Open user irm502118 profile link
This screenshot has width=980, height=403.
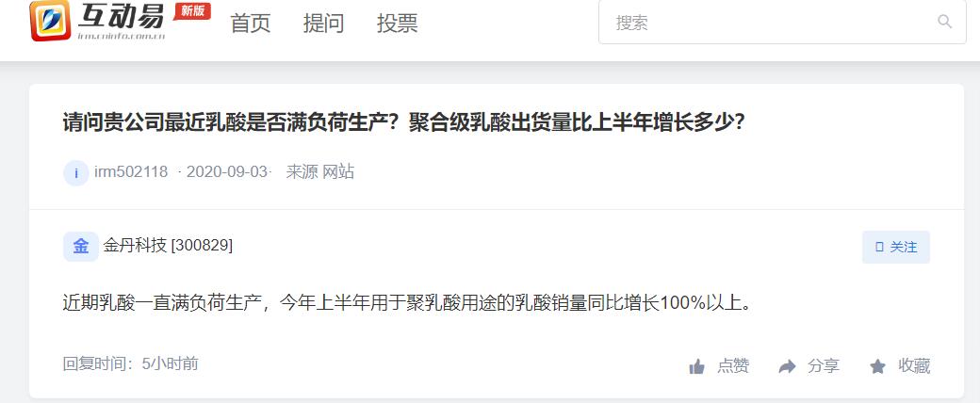tap(131, 171)
